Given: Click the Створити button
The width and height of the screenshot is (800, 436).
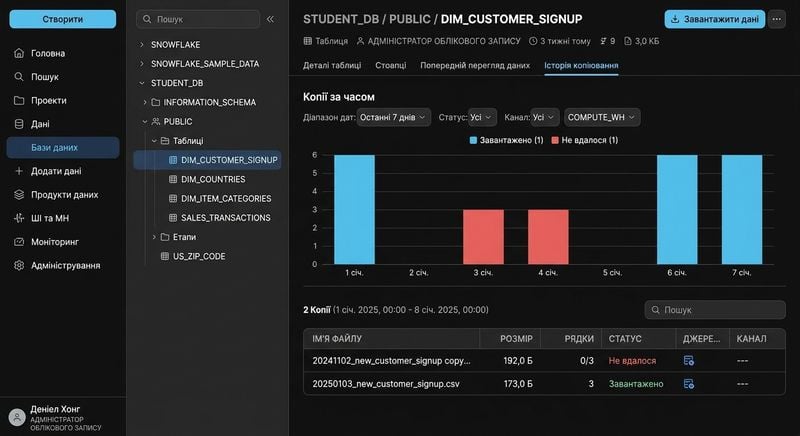Looking at the screenshot, I should [x=63, y=19].
